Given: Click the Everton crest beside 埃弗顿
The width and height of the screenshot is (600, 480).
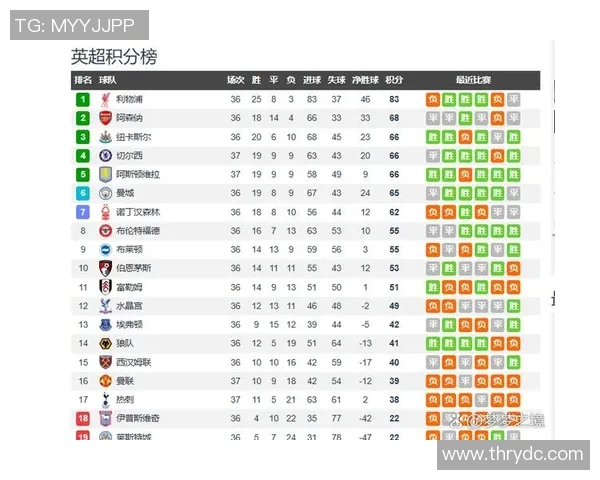Looking at the screenshot, I should (x=105, y=324).
